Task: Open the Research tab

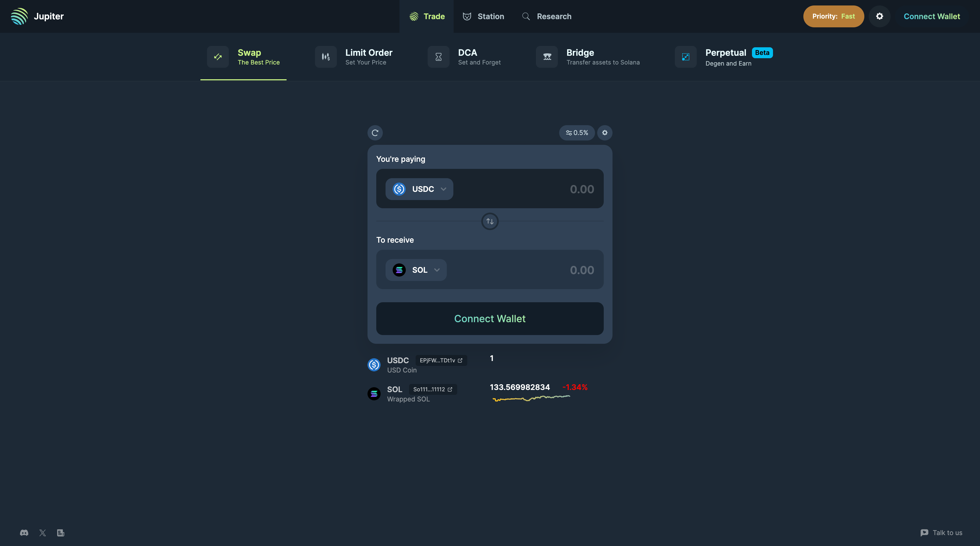Action: pos(546,16)
